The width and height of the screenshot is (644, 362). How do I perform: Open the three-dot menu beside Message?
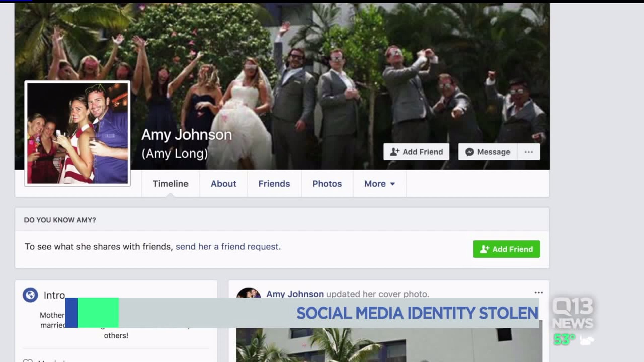pos(529,152)
